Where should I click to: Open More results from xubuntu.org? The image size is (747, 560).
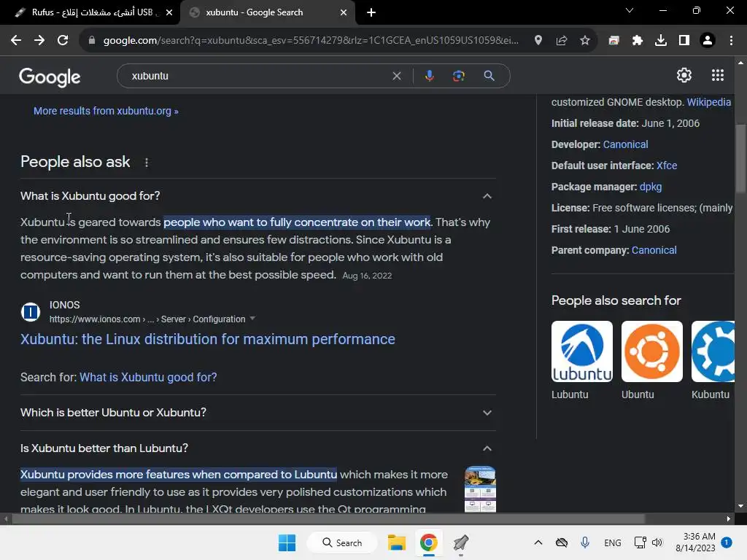click(106, 111)
